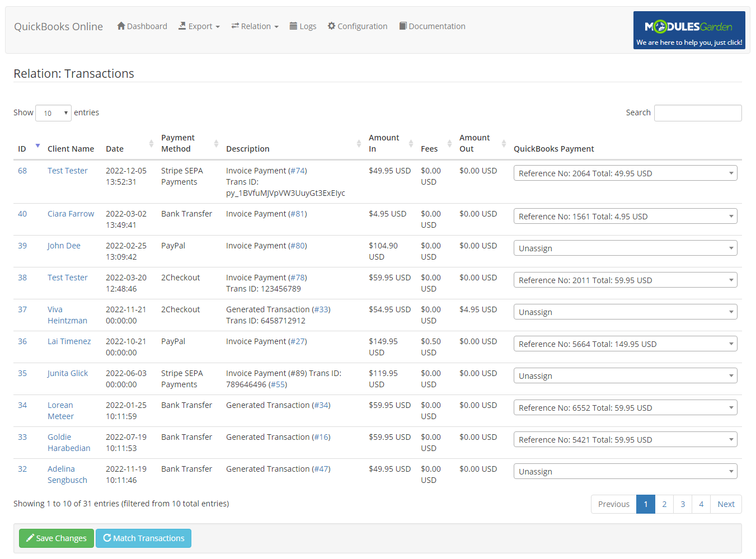This screenshot has width=756, height=559.
Task: Select current pagination page 1
Action: 646,504
